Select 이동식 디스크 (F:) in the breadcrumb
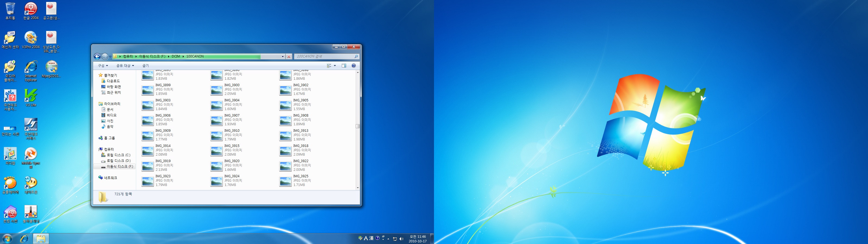 (x=152, y=56)
